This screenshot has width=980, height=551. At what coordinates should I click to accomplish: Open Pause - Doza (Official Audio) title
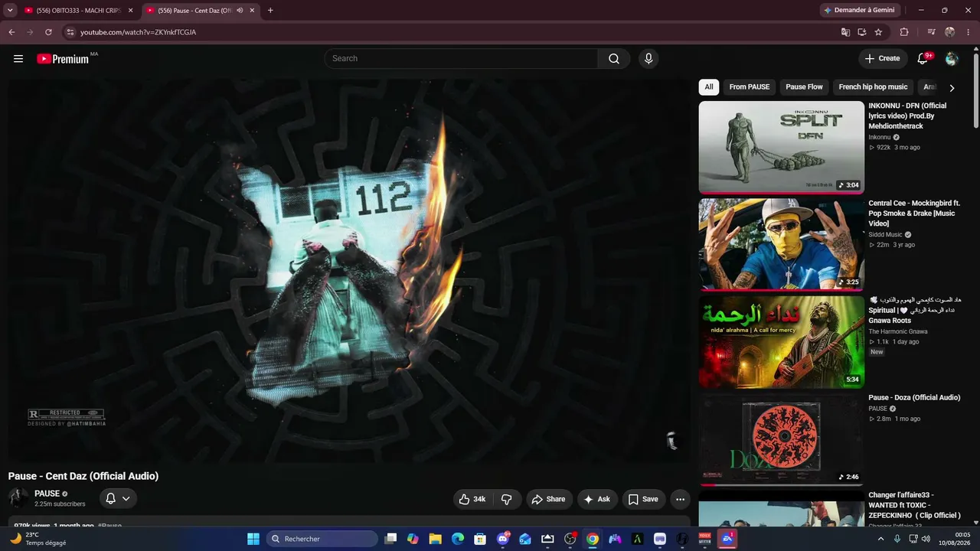click(914, 398)
